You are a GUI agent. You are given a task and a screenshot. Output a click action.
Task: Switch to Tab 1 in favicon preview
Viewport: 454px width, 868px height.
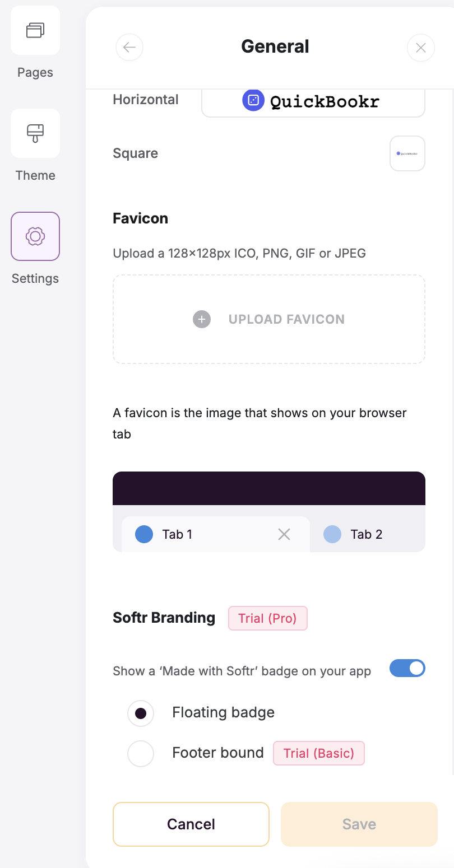coord(177,534)
